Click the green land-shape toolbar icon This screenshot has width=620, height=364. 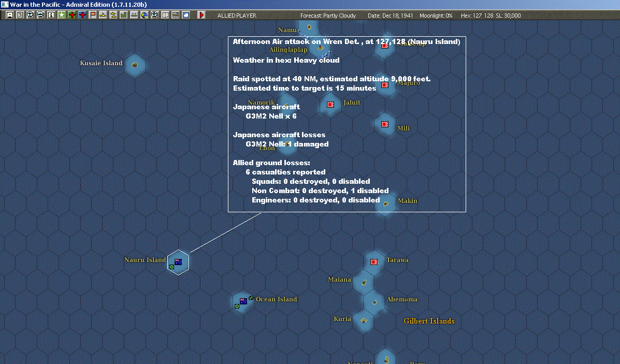click(123, 15)
